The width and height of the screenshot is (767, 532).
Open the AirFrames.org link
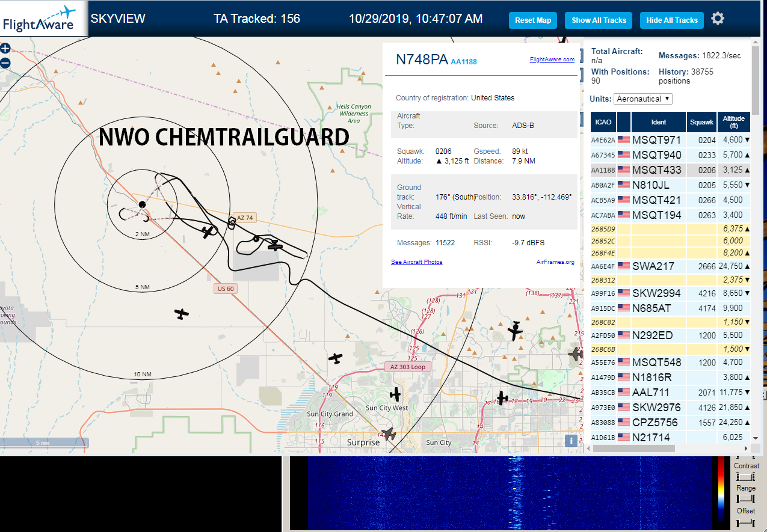(x=555, y=262)
